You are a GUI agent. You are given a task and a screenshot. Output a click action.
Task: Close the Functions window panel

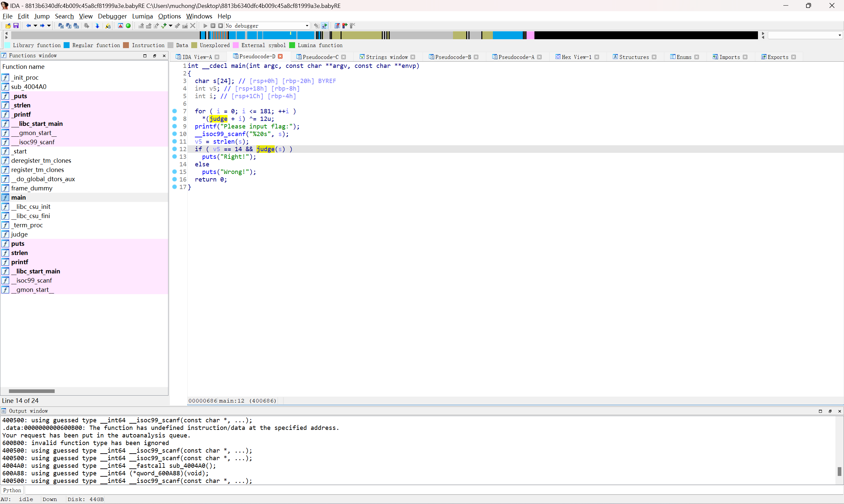(x=164, y=56)
